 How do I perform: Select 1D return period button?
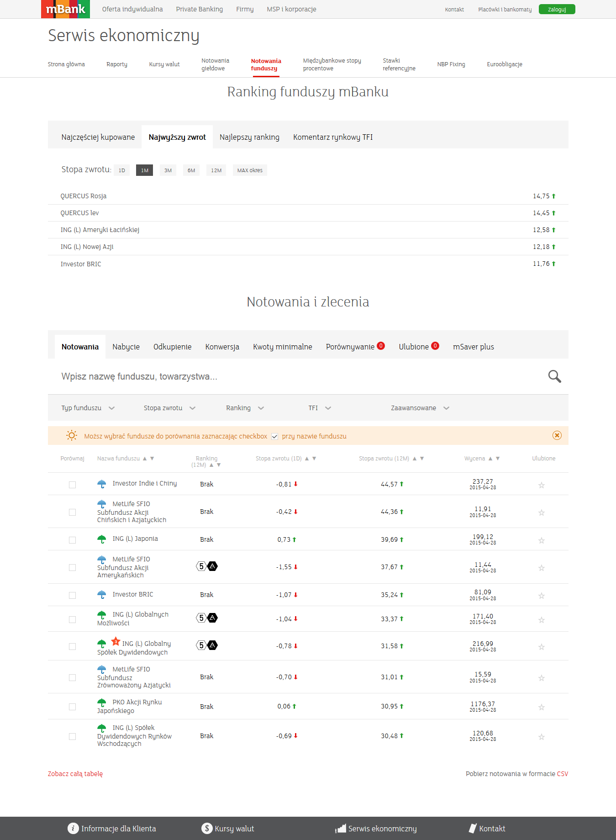(122, 170)
